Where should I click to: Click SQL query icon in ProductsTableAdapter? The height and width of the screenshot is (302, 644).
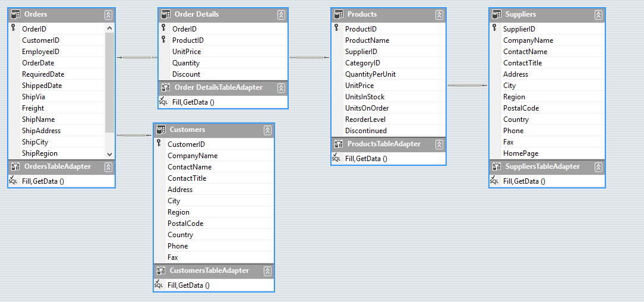(x=336, y=158)
